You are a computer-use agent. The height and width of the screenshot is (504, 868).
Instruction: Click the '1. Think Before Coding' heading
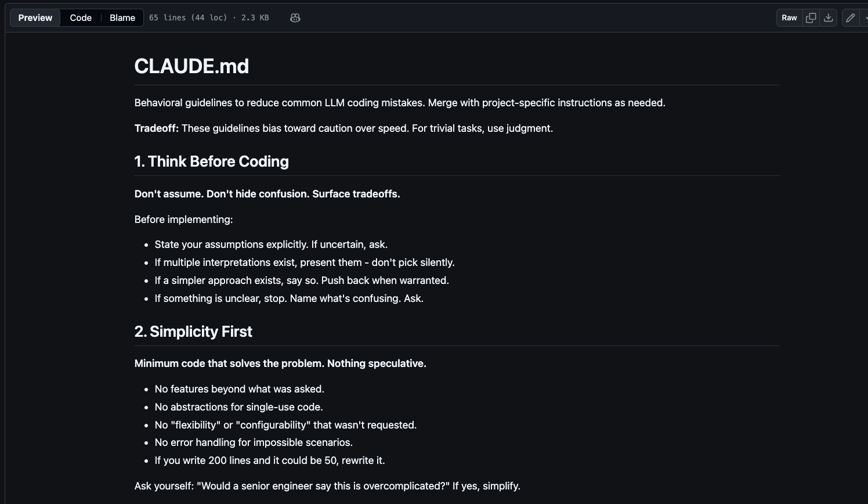coord(211,161)
